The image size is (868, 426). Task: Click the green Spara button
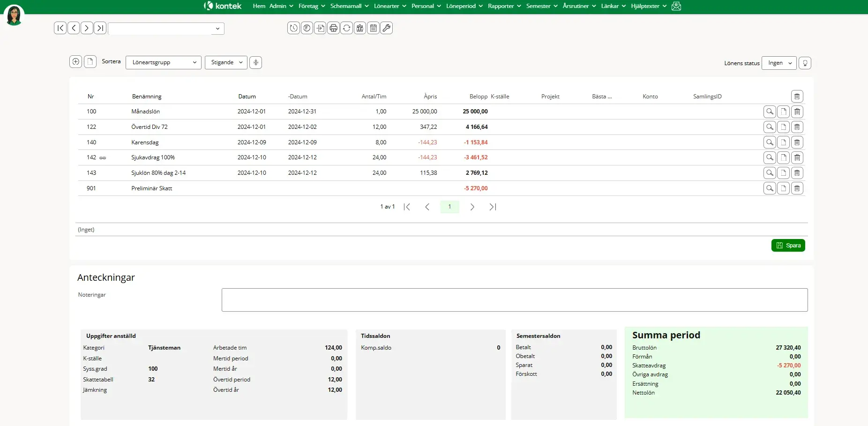click(x=788, y=246)
